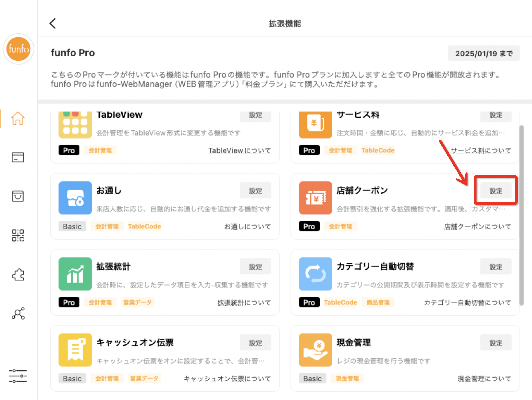Open the QR code icon in sidebar
Screen dimensions: 532x400
click(18, 235)
